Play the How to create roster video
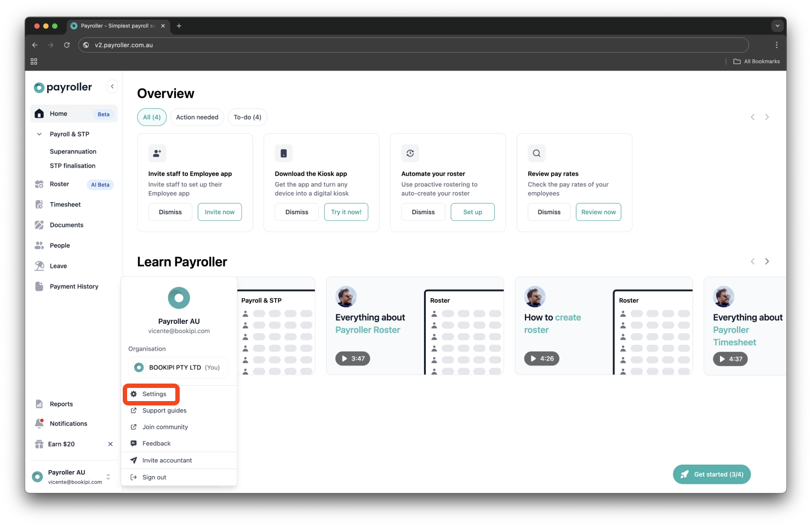This screenshot has height=526, width=812. [x=541, y=358]
